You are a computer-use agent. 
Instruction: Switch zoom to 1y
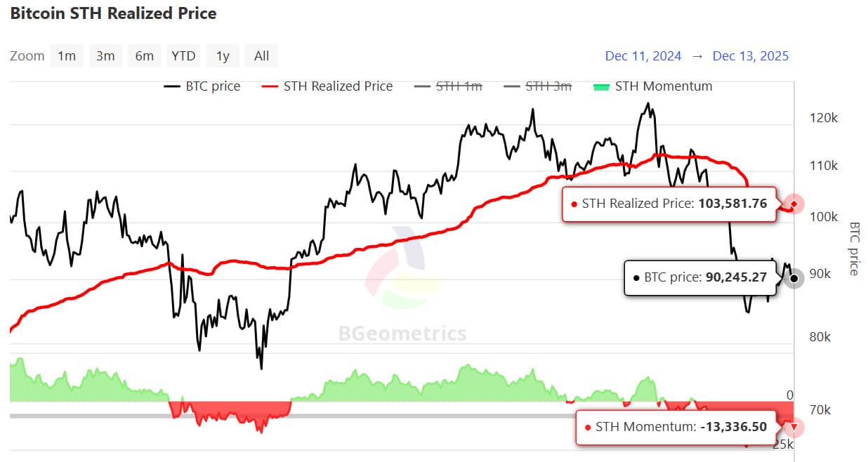tap(223, 55)
